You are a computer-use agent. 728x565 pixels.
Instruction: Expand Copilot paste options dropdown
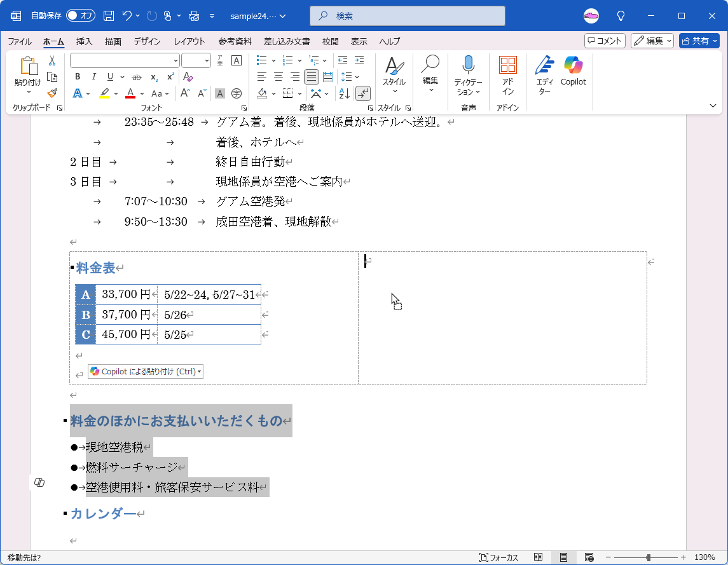[200, 372]
